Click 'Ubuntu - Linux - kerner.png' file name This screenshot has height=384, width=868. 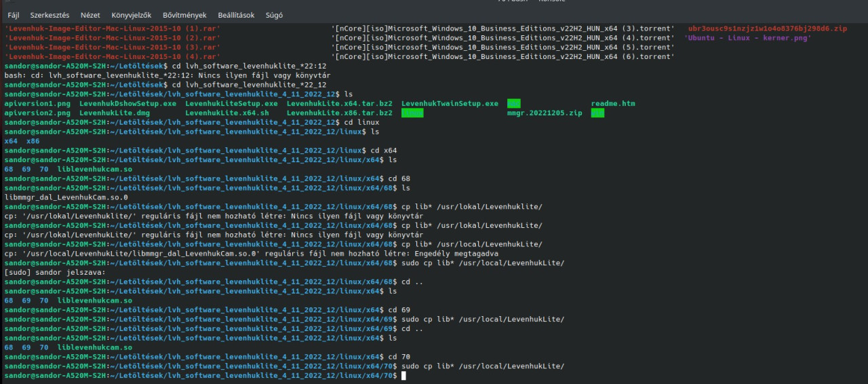(748, 38)
